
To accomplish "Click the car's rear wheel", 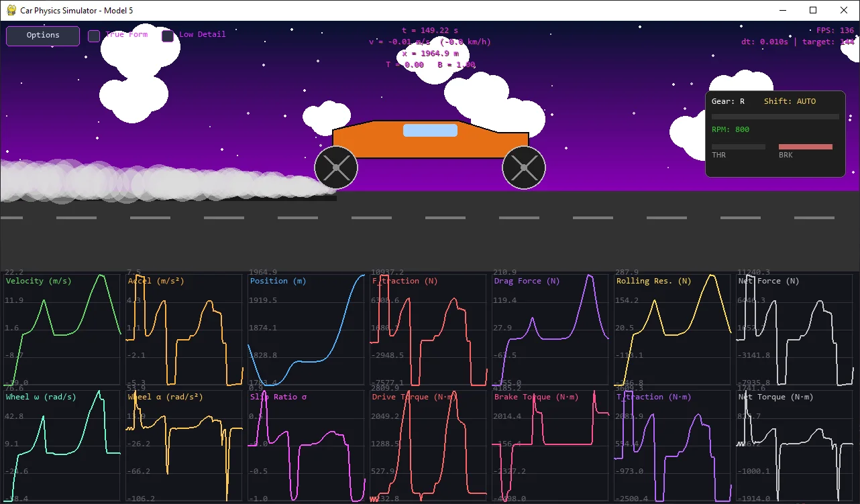I will tap(336, 168).
